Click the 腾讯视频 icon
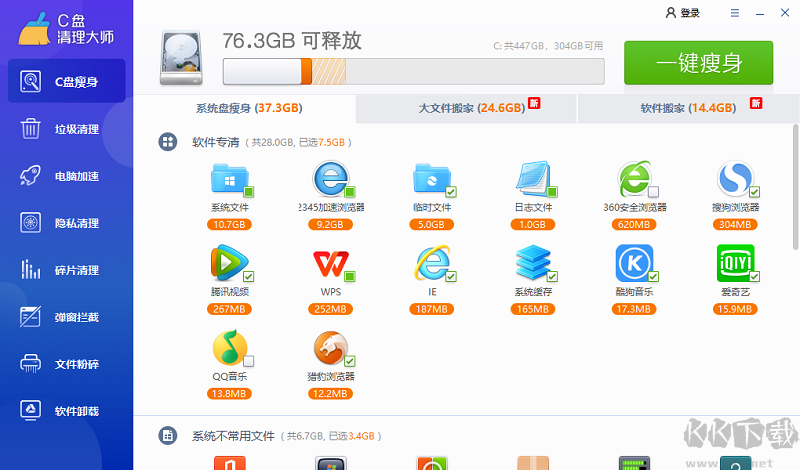This screenshot has width=800, height=470. (230, 263)
